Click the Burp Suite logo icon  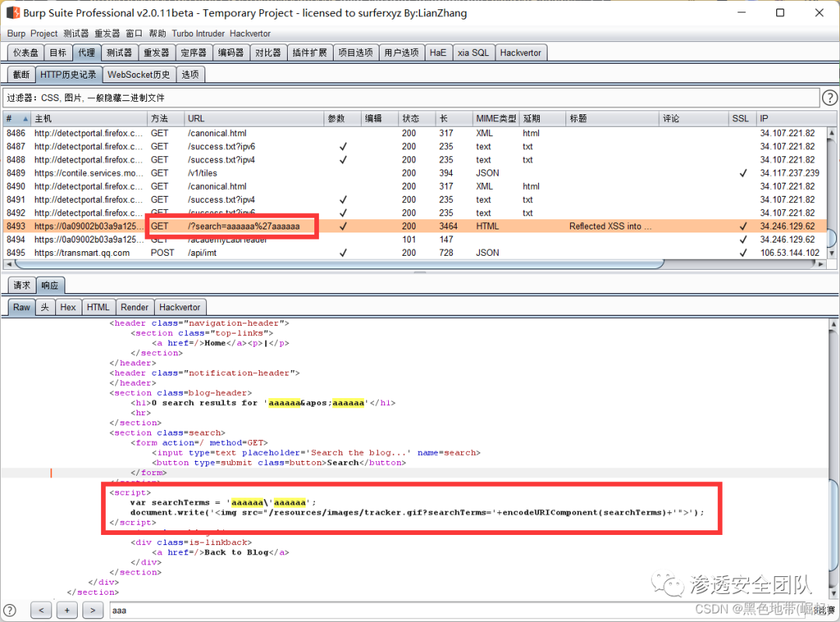pyautogui.click(x=13, y=12)
